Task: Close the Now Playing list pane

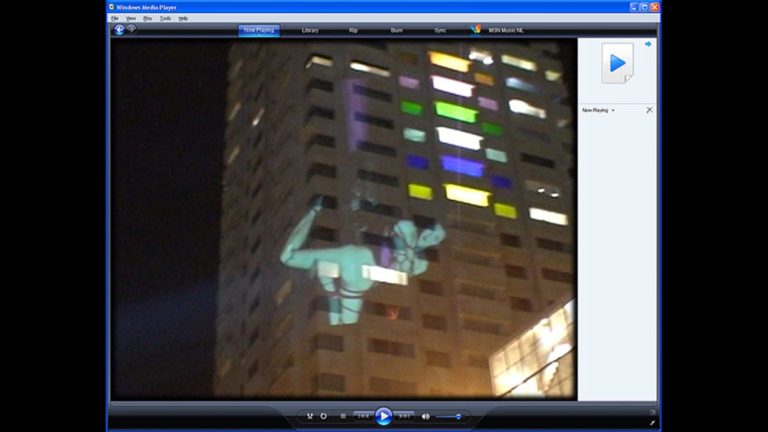Action: click(x=649, y=110)
